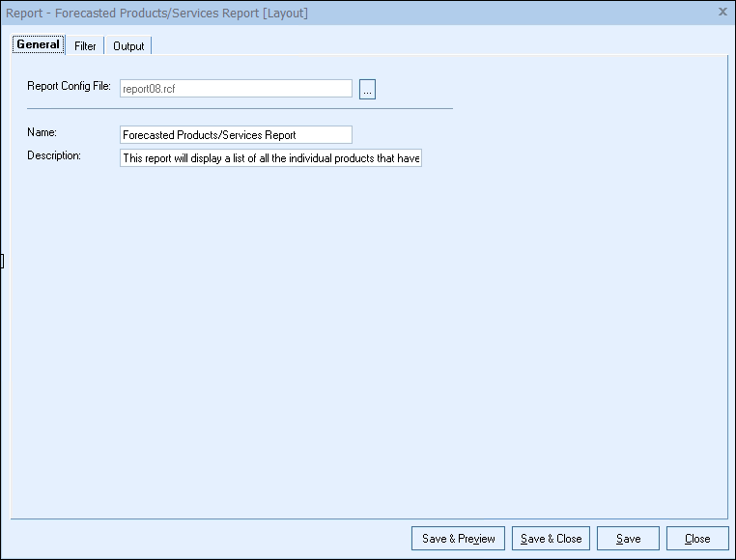Click the browse (...) button for config file
This screenshot has height=560, width=736.
click(367, 89)
